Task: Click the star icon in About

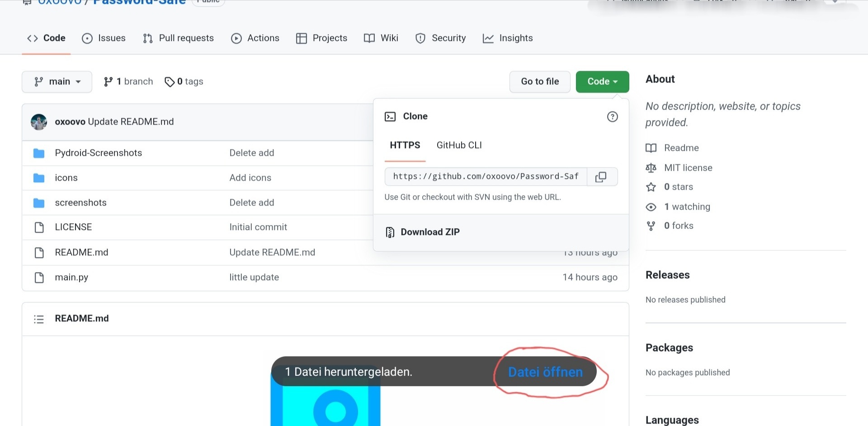Action: 651,187
